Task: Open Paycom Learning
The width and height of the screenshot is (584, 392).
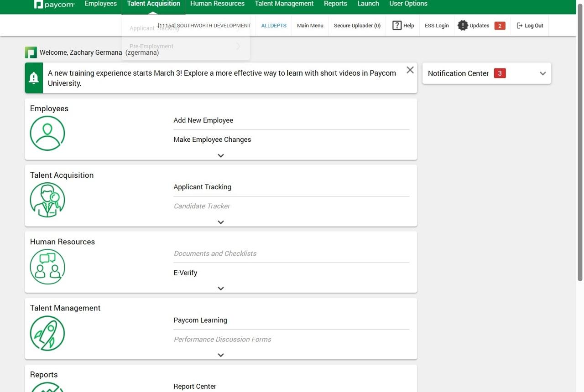Action: click(200, 320)
